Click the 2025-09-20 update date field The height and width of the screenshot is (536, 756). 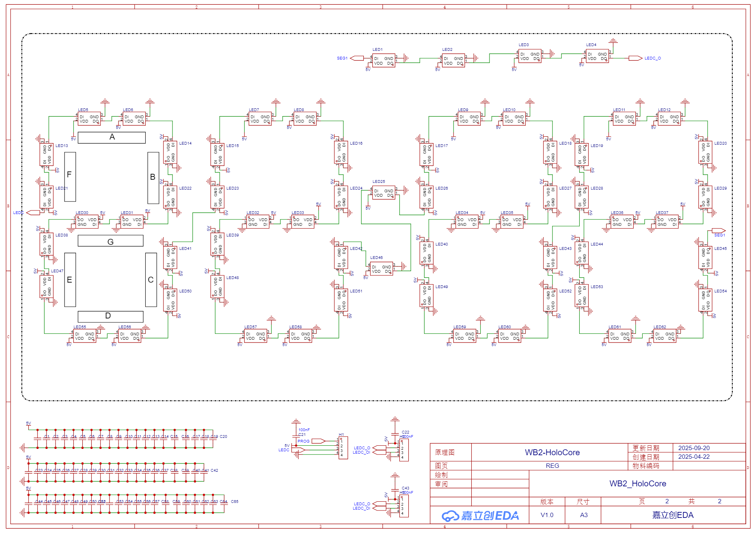click(x=694, y=448)
